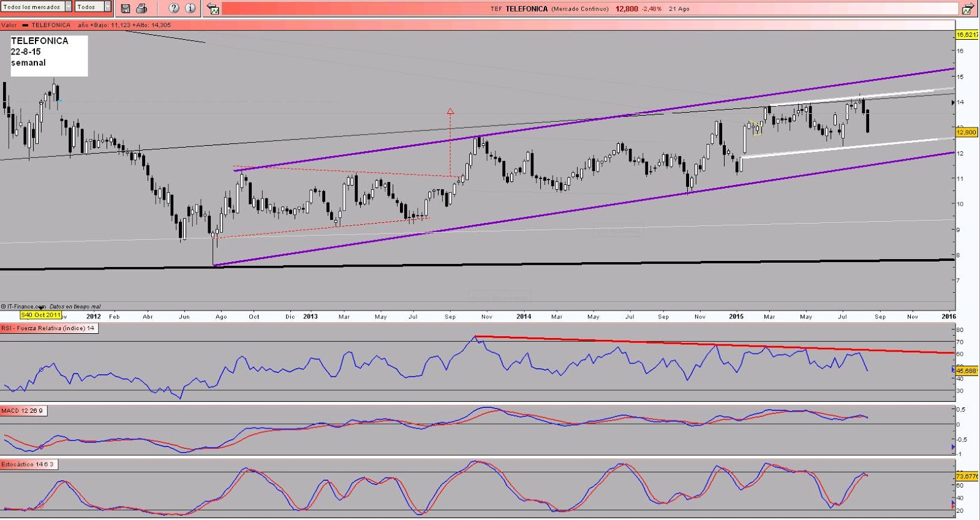Click the 12,800 last price in header
Image resolution: width=980 pixels, height=520 pixels.
click(627, 9)
